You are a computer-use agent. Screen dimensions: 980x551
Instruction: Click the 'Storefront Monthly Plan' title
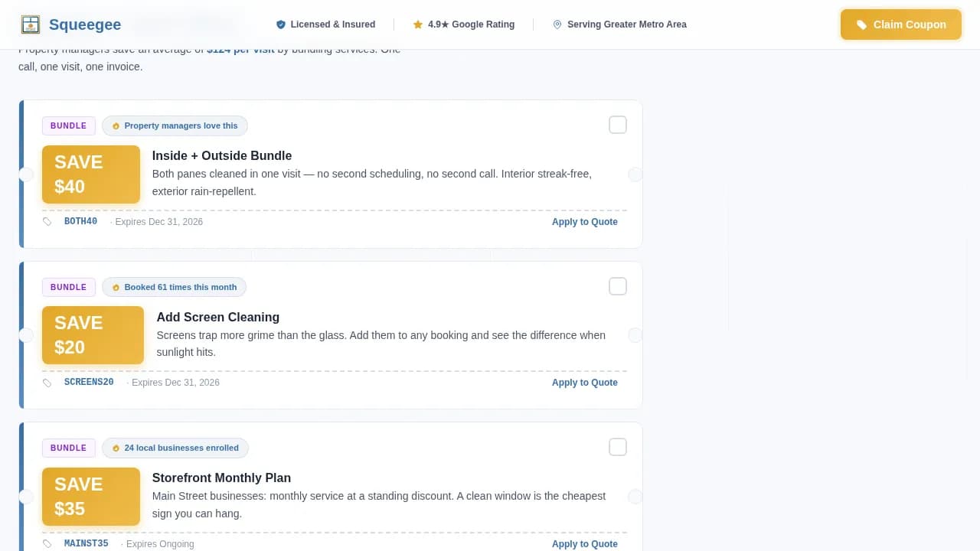(x=221, y=478)
